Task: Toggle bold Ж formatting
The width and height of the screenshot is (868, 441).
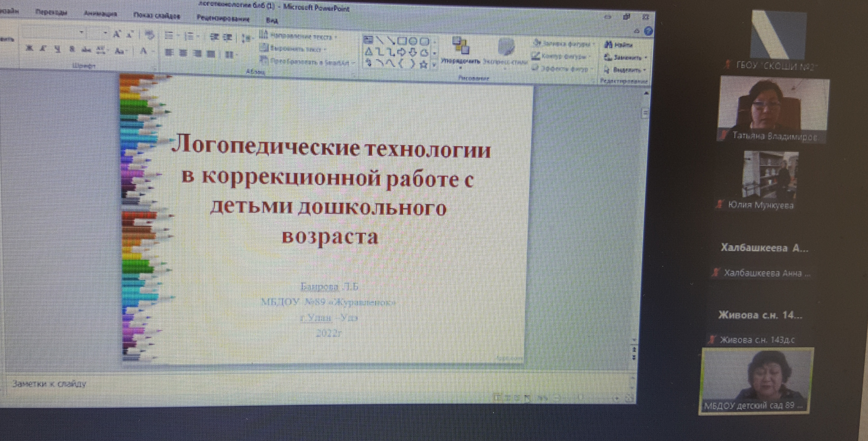Action: click(x=29, y=48)
